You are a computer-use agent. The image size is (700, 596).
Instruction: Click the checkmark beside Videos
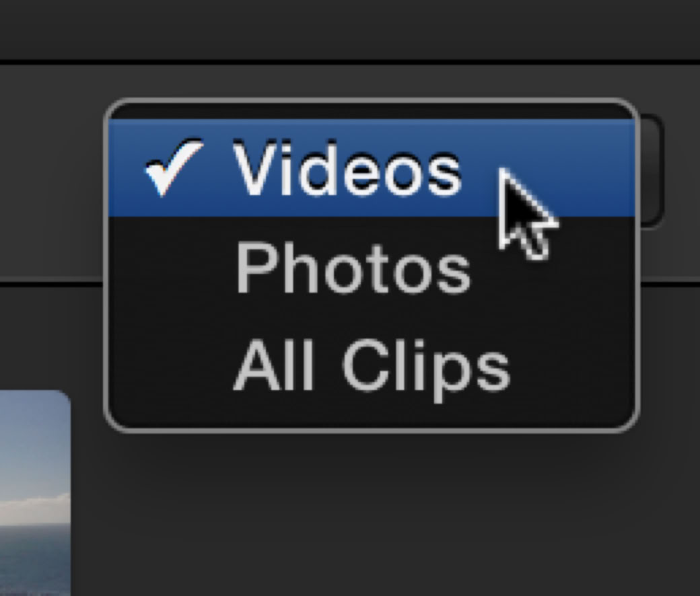174,167
